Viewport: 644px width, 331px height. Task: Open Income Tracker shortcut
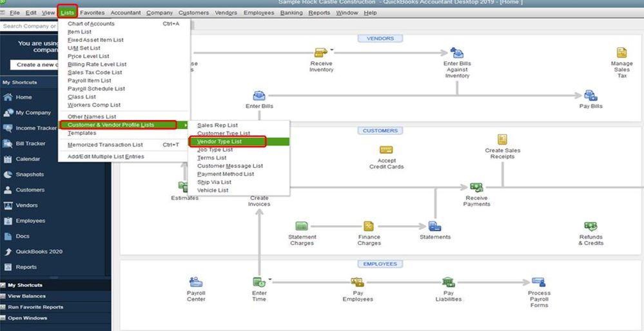coord(36,128)
